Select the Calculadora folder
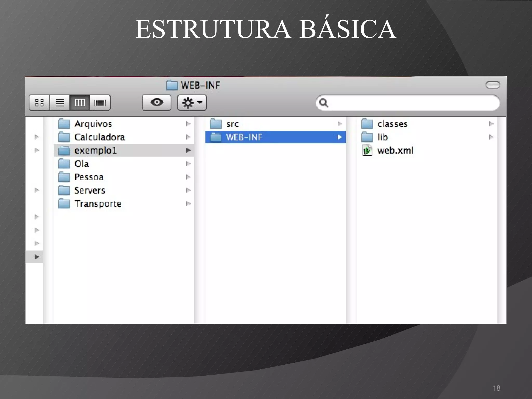Viewport: 532px width, 399px height. pos(124,137)
